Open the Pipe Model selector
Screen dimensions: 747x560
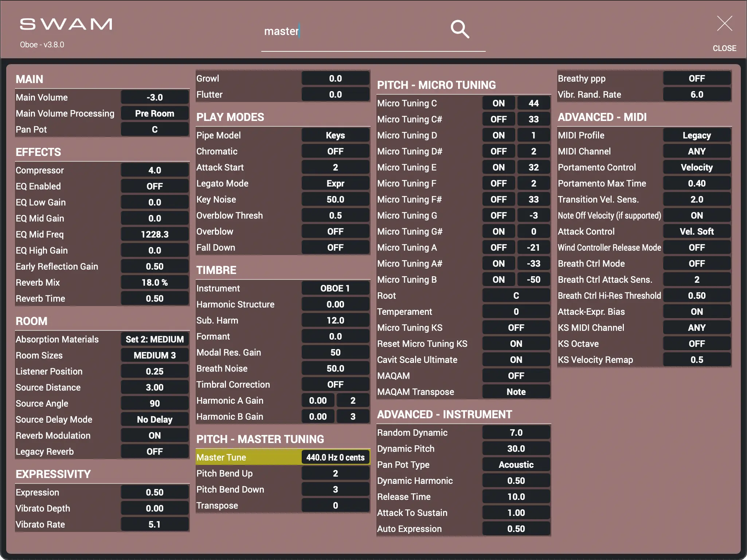(335, 135)
